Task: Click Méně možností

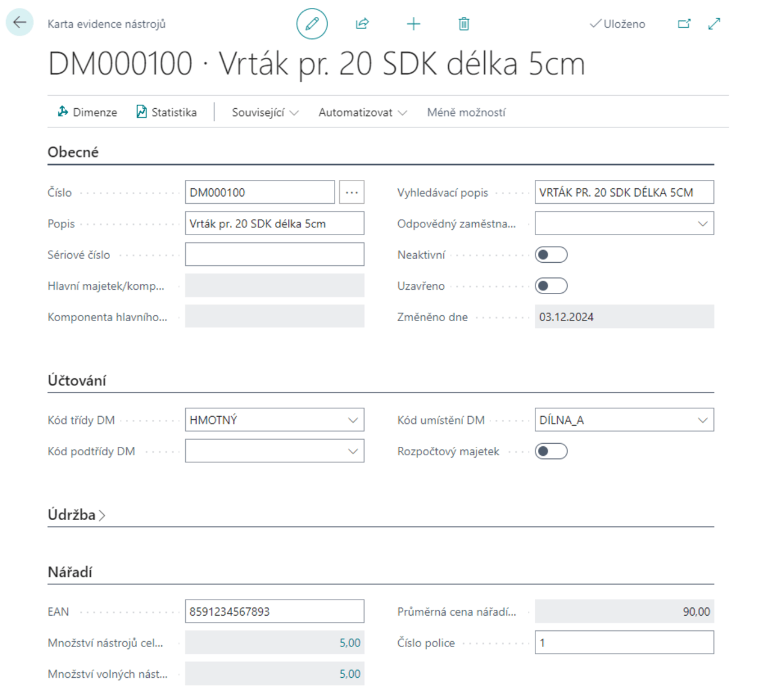Action: click(x=466, y=112)
